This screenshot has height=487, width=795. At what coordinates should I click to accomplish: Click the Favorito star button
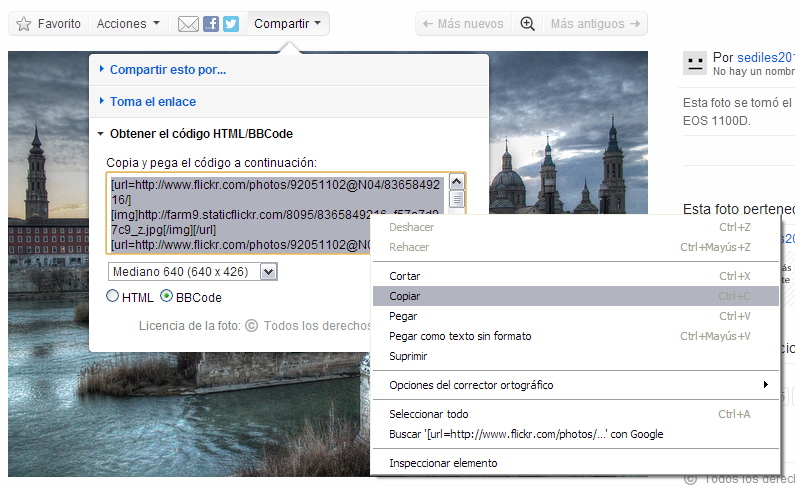pyautogui.click(x=49, y=24)
